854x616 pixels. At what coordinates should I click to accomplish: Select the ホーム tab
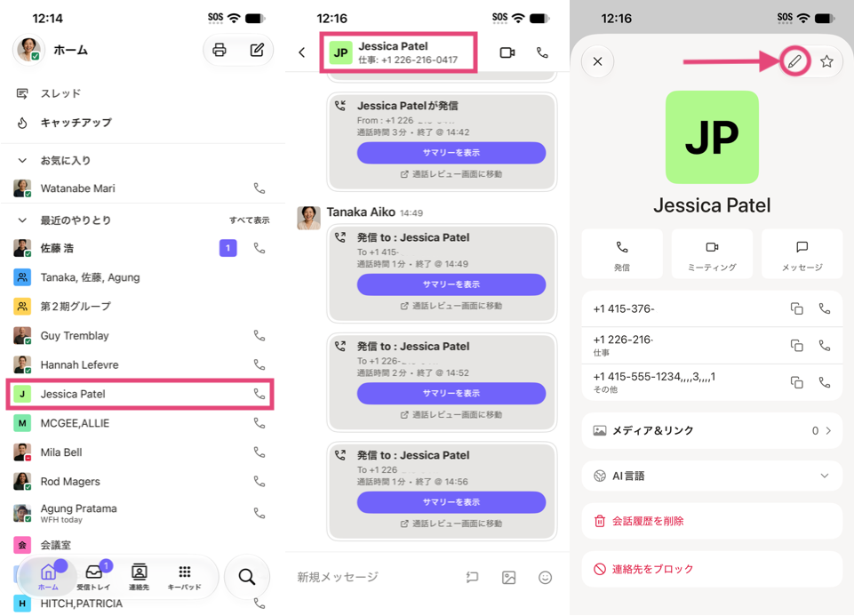tap(48, 577)
